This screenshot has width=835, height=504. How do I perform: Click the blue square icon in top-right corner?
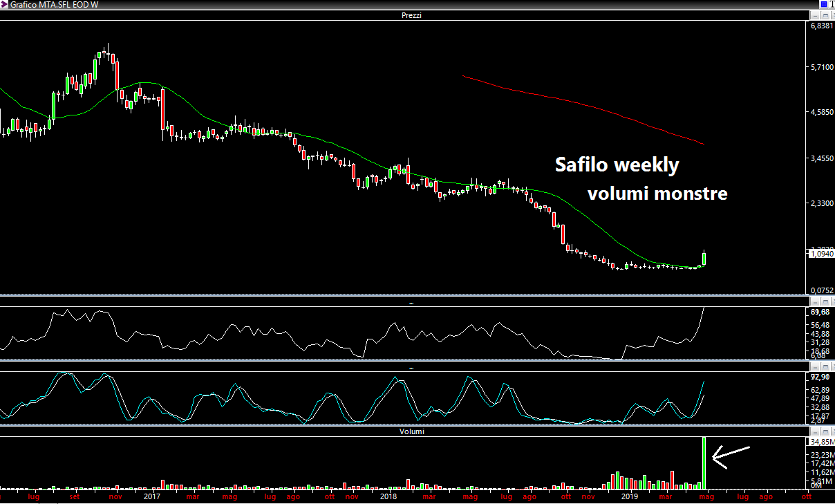823,4
